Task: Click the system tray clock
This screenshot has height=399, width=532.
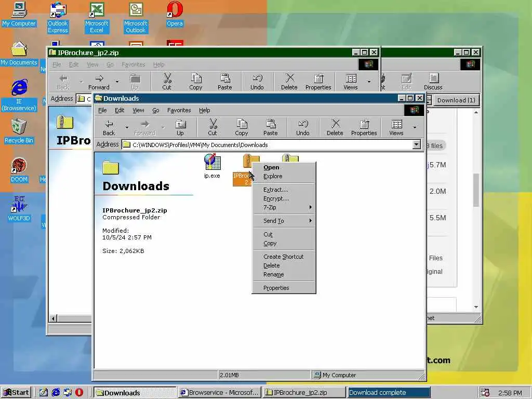Action: click(x=510, y=393)
